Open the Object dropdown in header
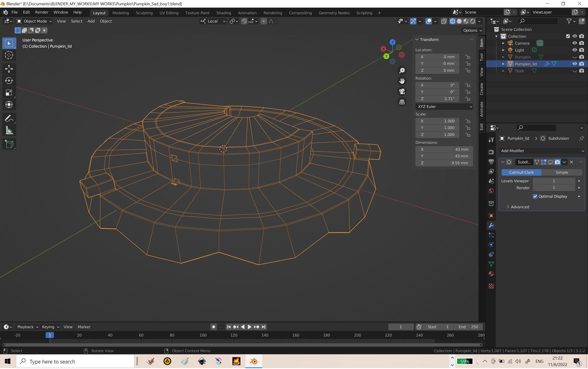The height and width of the screenshot is (369, 588). tap(106, 21)
